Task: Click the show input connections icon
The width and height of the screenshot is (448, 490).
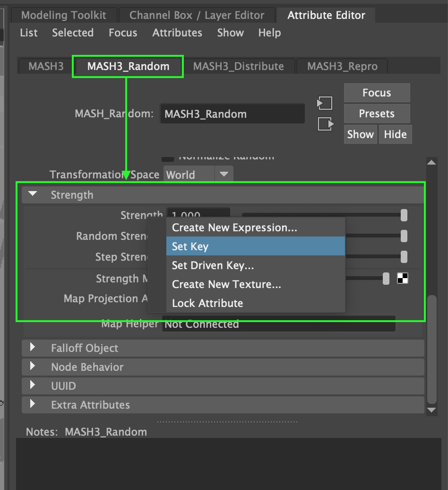Action: coord(325,103)
